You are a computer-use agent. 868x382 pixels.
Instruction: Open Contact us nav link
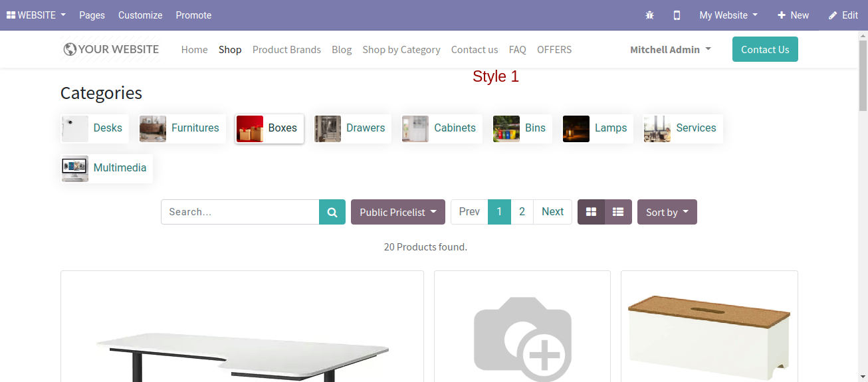(475, 49)
